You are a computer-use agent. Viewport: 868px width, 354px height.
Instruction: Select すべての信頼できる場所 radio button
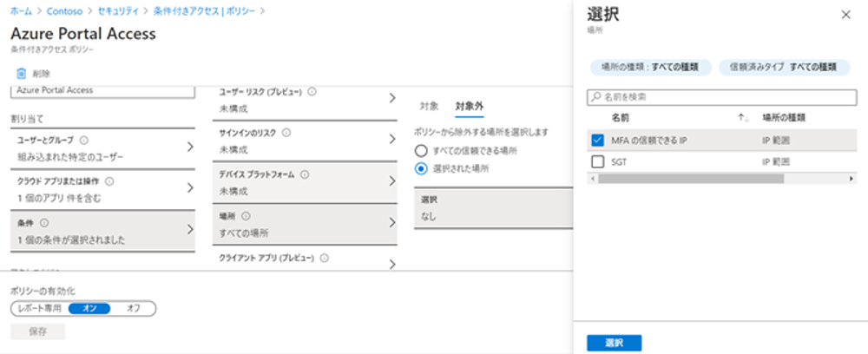point(421,150)
